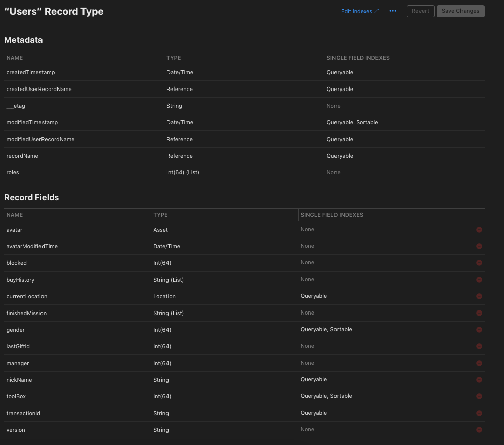Viewport: 504px width, 445px height.
Task: Remove toolBox field using minus icon
Action: click(479, 396)
